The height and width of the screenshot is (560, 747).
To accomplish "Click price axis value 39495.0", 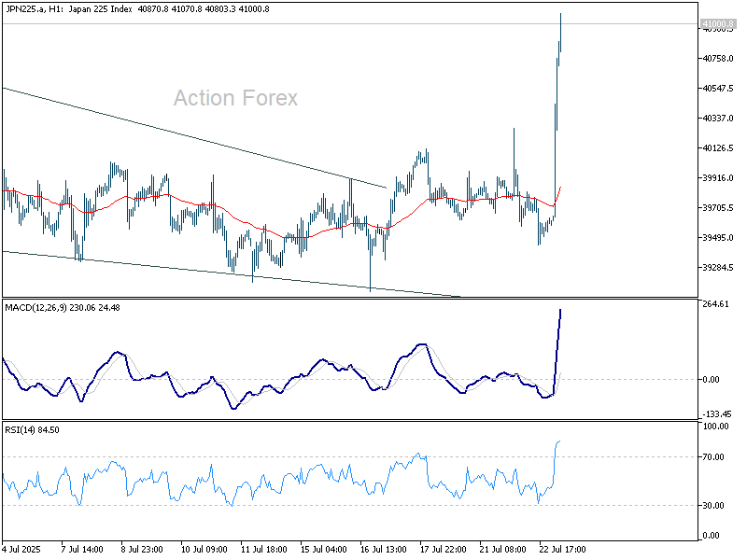I will click(x=718, y=238).
